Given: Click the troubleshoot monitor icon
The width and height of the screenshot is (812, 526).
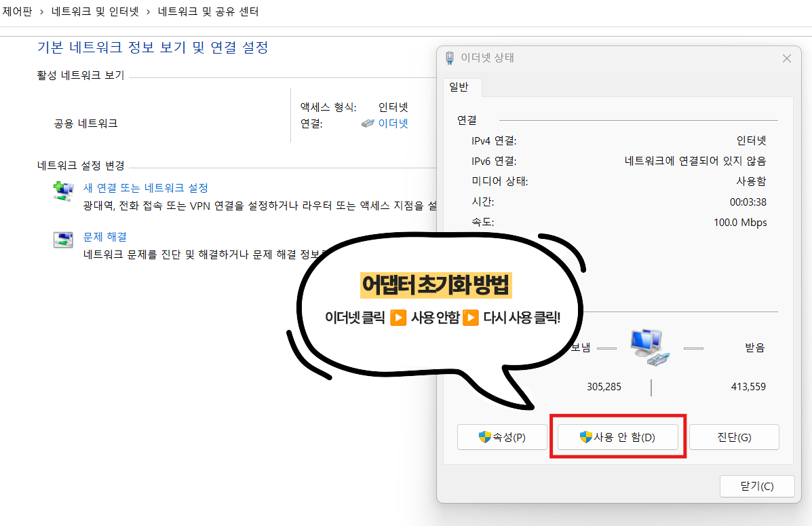Looking at the screenshot, I should [x=63, y=240].
